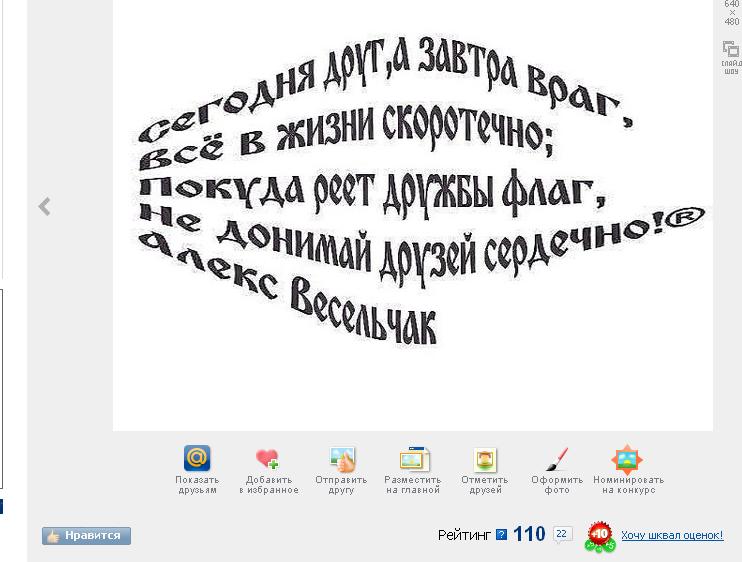Go to previous photo with left arrow

point(44,207)
